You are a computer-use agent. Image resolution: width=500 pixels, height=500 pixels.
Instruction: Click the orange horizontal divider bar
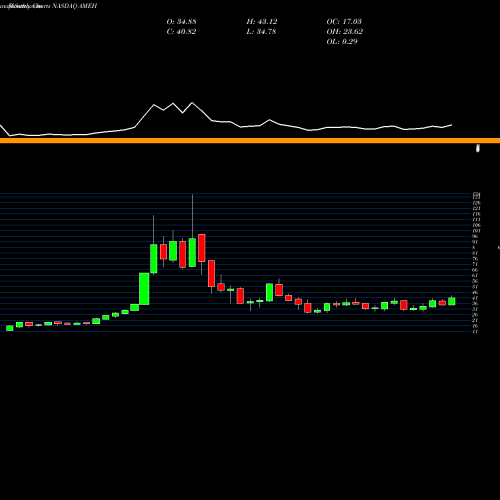(250, 141)
